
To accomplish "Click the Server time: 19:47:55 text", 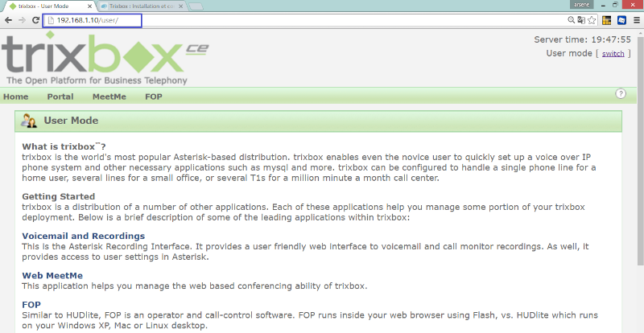I will point(582,40).
